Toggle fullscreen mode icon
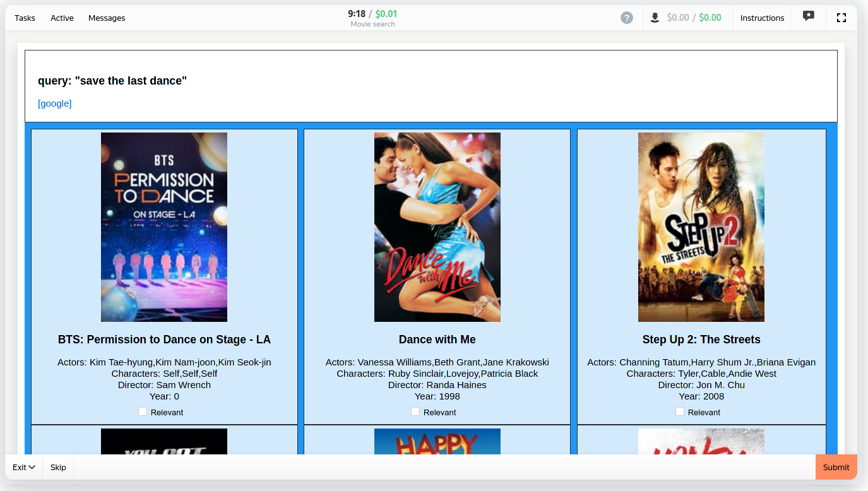This screenshot has width=868, height=491. click(841, 18)
